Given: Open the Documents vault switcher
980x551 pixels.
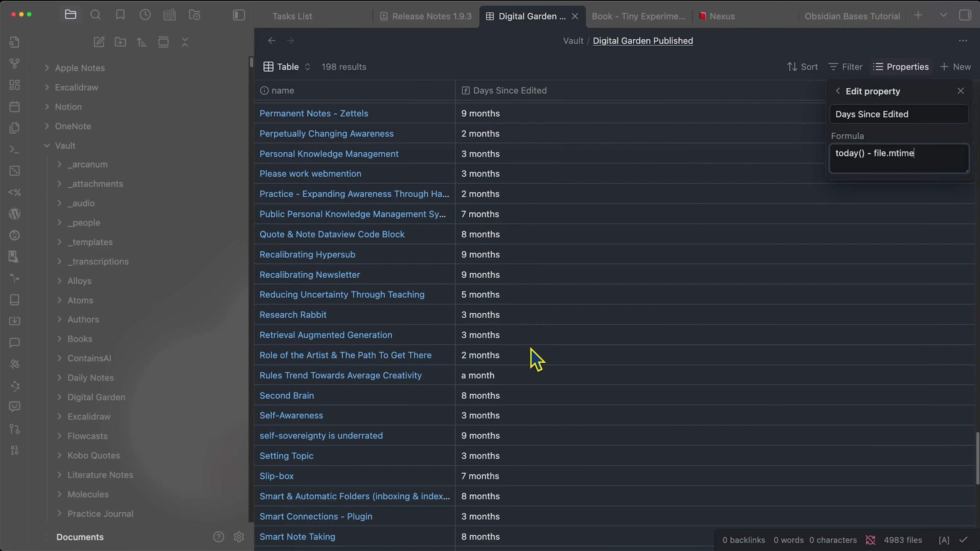Looking at the screenshot, I should pyautogui.click(x=80, y=537).
